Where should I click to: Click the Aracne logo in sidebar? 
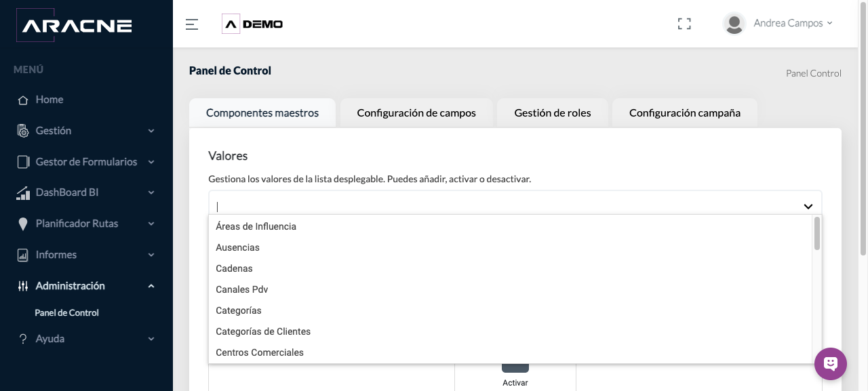(x=74, y=26)
